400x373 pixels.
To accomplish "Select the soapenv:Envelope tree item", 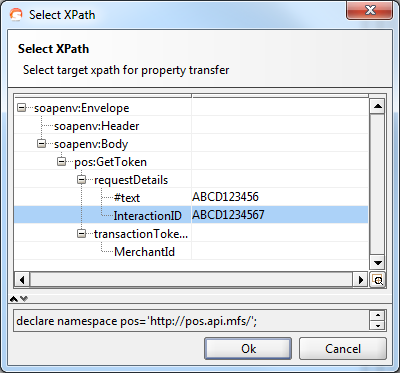I will tap(82, 108).
